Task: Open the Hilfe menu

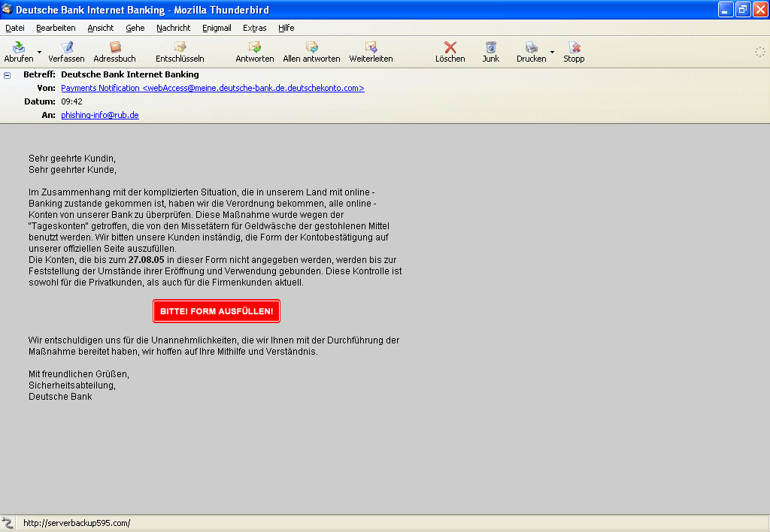Action: click(x=286, y=28)
